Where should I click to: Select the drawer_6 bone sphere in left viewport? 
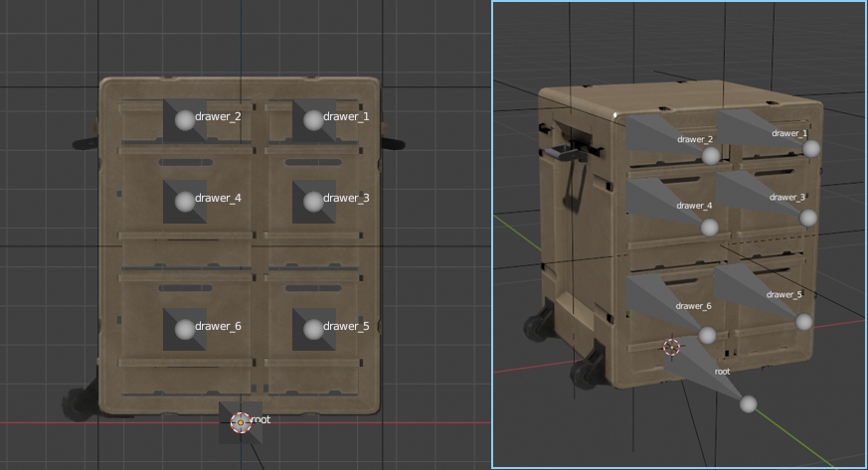185,330
